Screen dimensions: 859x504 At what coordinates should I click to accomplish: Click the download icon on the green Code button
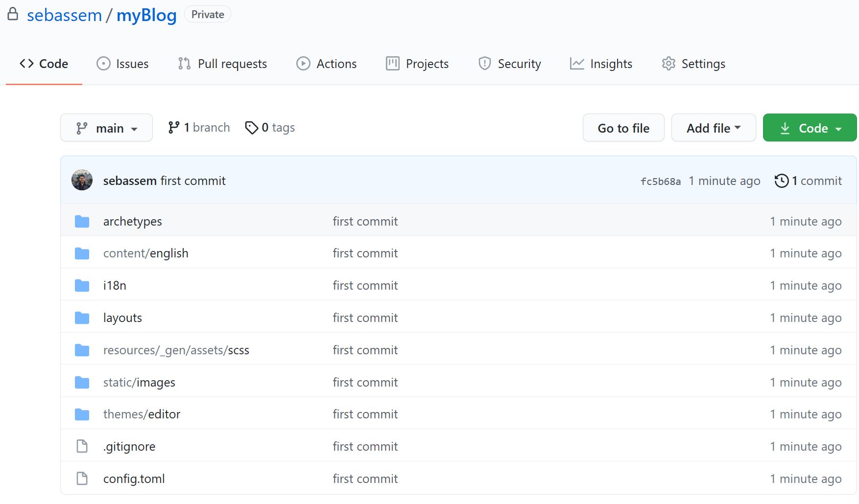coord(785,128)
